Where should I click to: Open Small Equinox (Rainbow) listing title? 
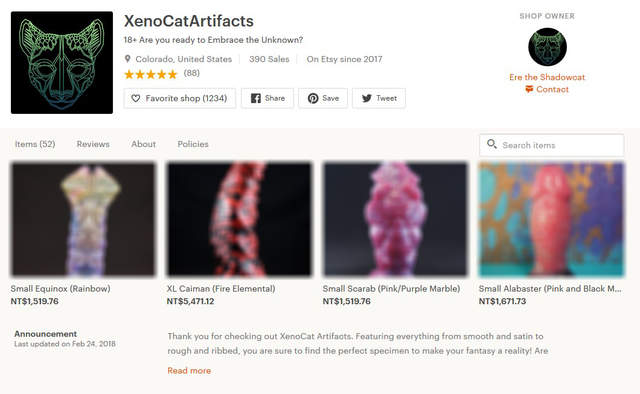pos(60,289)
